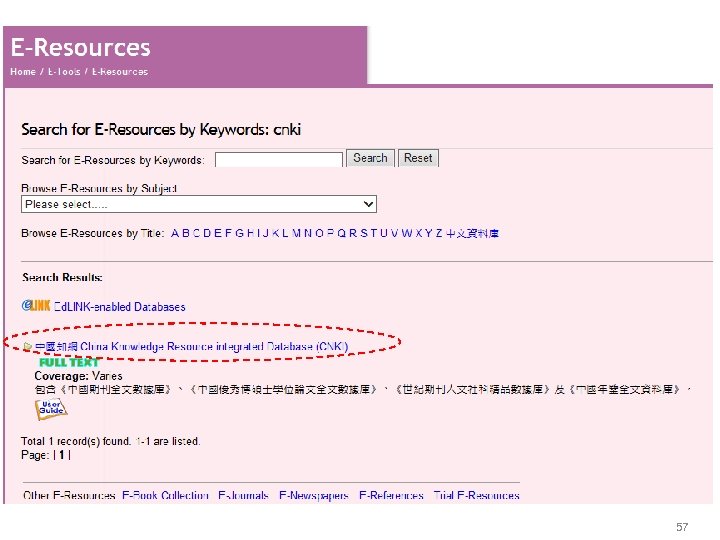Browse titles starting with A
This screenshot has width=720, height=540.
coord(175,233)
